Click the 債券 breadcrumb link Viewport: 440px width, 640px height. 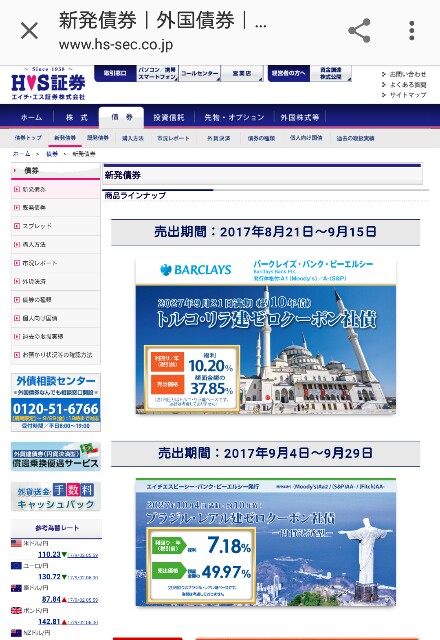(x=52, y=154)
